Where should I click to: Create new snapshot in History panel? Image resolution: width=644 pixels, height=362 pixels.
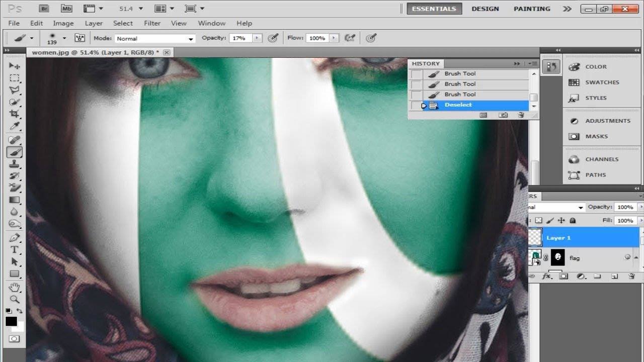coord(503,115)
